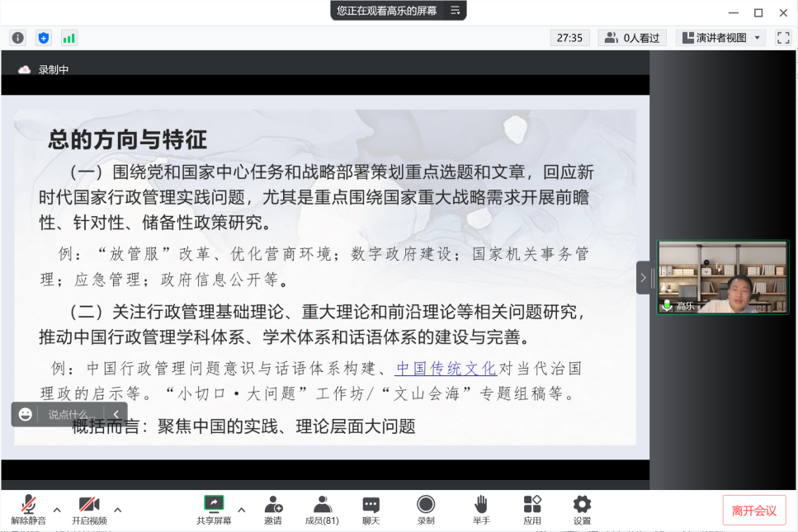Open the screen viewing options menu

click(x=455, y=11)
